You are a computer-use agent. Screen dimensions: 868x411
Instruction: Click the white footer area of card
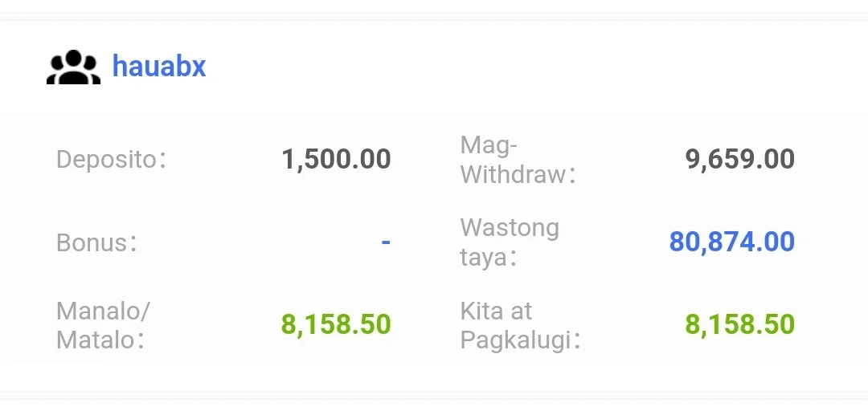coord(434,376)
